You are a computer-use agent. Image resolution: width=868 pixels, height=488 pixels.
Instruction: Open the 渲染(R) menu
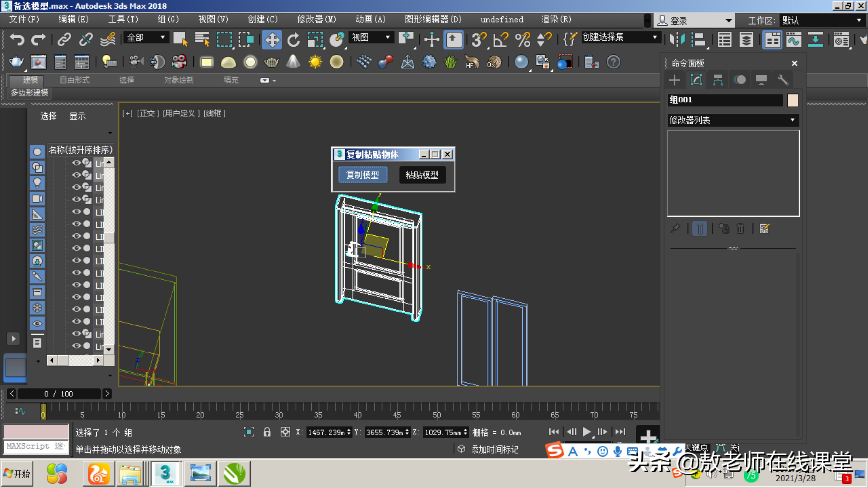556,20
